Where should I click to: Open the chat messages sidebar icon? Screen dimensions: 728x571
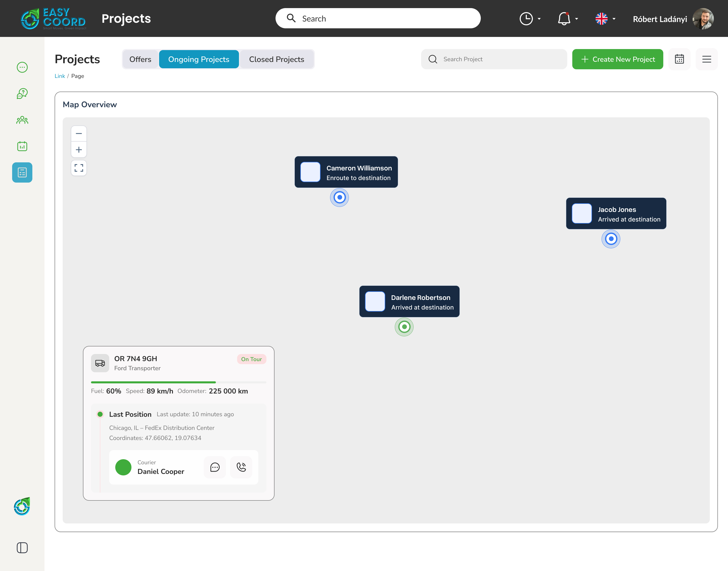pos(22,67)
